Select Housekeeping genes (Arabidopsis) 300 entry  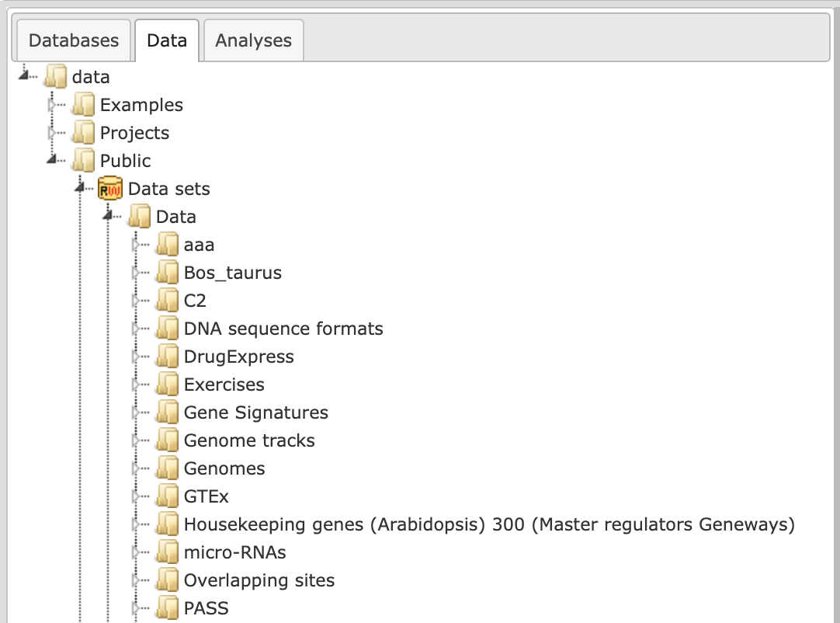489,524
